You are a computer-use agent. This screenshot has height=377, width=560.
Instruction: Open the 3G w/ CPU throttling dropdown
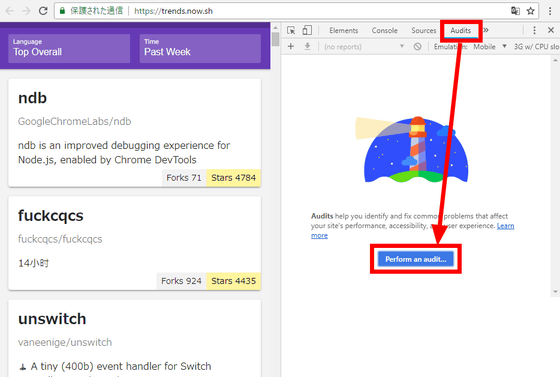pyautogui.click(x=536, y=46)
